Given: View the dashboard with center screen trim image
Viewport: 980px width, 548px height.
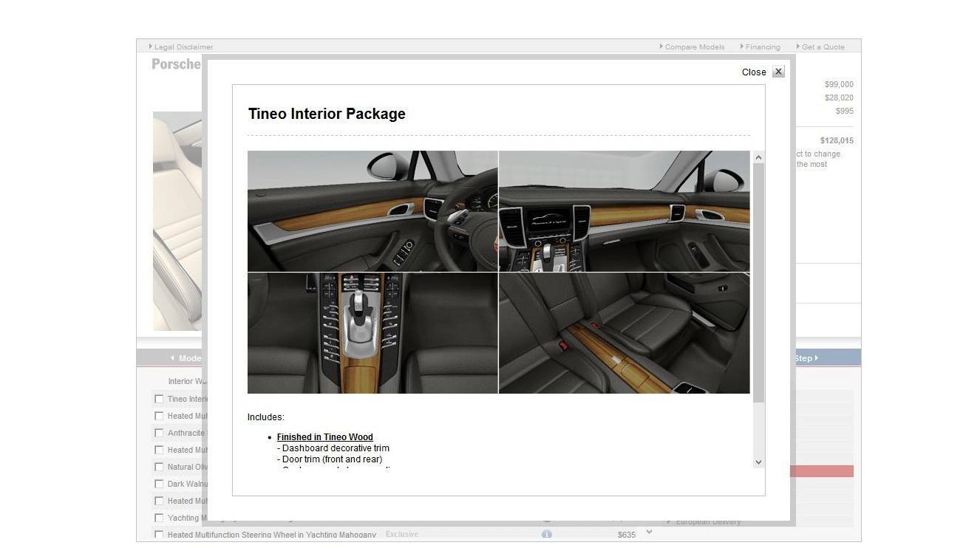Looking at the screenshot, I should click(625, 211).
